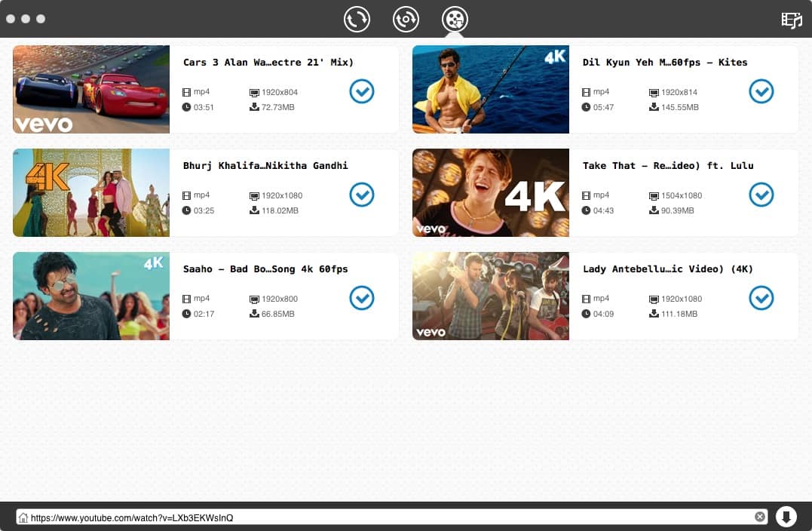Select title 'Take That – Re…ideo) ft. Lulu'
This screenshot has height=531, width=812.
pos(668,166)
